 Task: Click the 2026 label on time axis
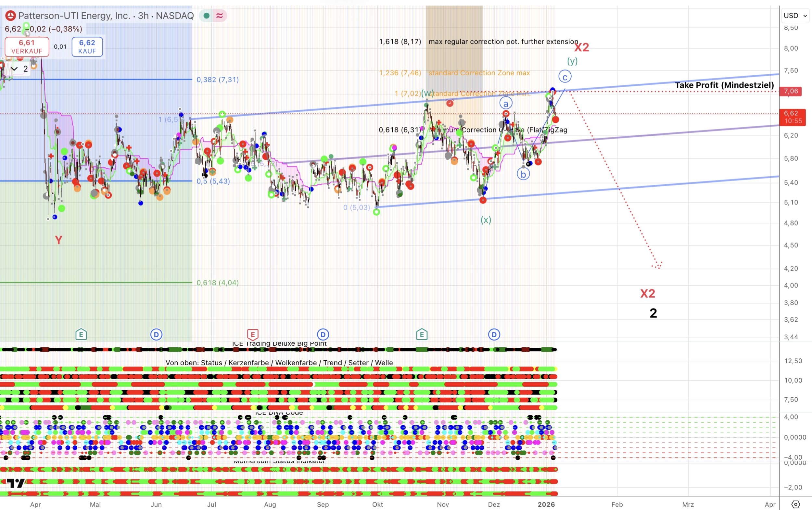tap(546, 504)
